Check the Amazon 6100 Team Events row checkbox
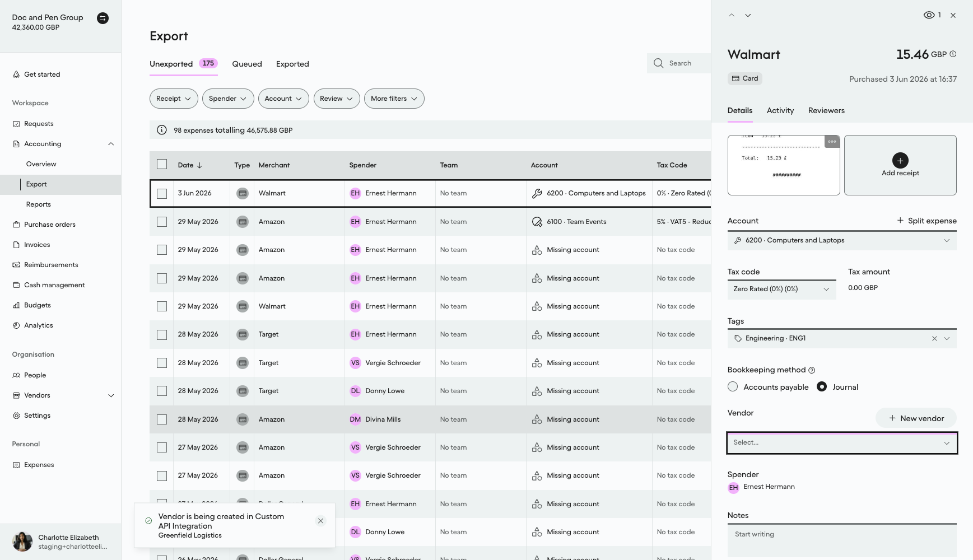Screen dimensions: 973x560 pos(162,222)
